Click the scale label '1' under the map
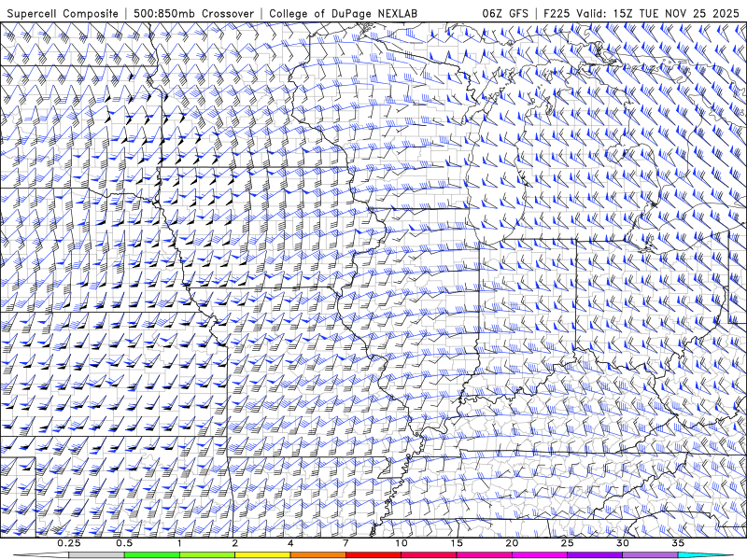 (x=179, y=543)
